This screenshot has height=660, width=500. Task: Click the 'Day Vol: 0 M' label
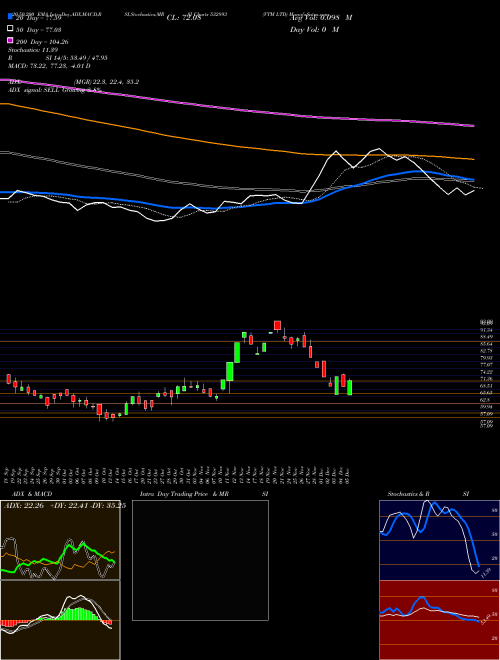(x=314, y=30)
